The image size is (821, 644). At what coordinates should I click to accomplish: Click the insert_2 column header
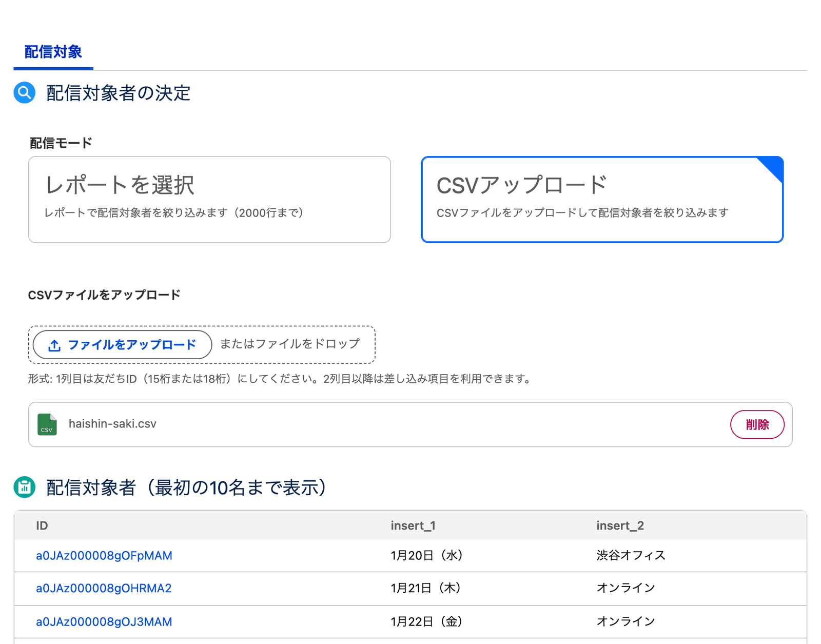(620, 525)
